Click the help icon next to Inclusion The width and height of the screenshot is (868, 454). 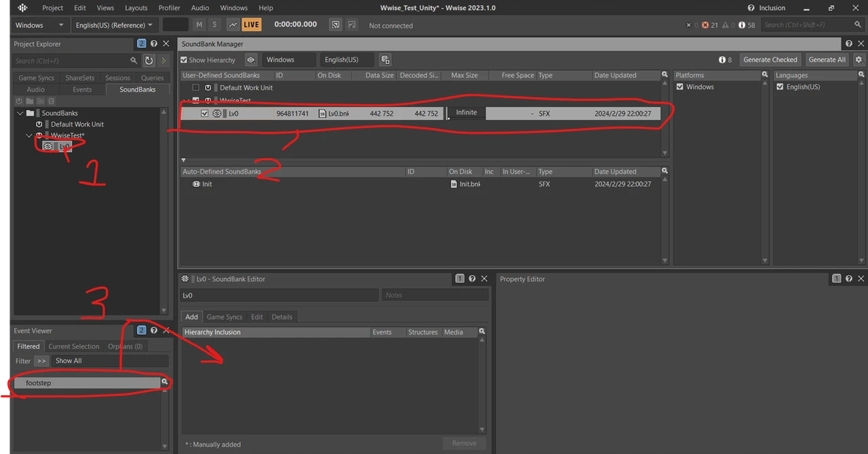click(751, 8)
